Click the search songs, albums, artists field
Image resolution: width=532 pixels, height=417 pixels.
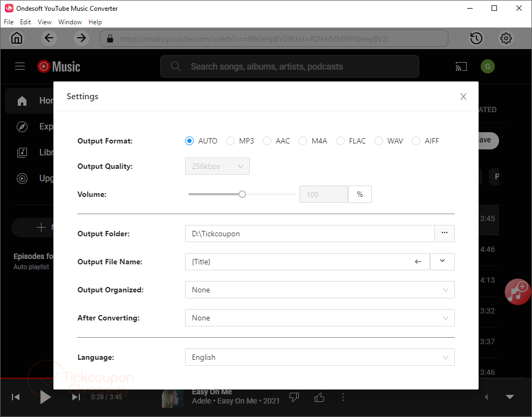[x=290, y=66]
